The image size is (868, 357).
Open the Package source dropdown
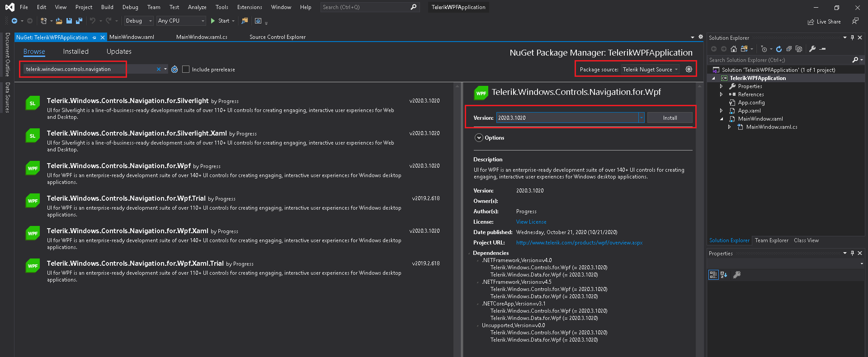[x=651, y=69]
